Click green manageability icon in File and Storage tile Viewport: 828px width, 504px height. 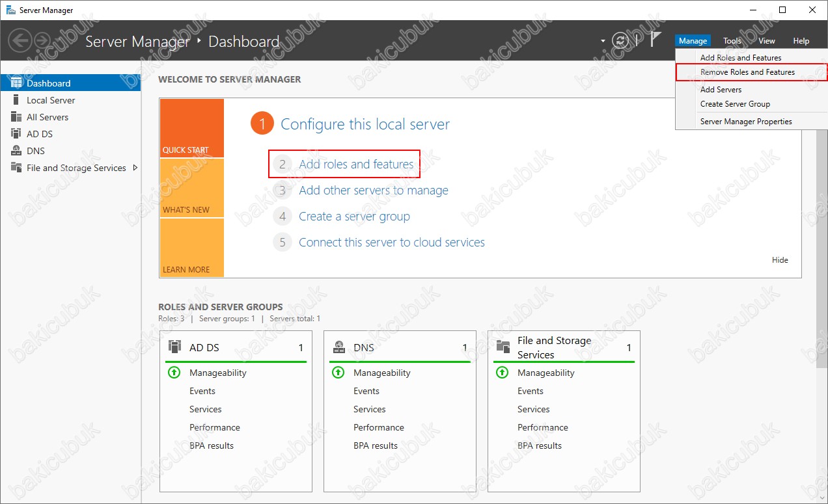pyautogui.click(x=502, y=373)
